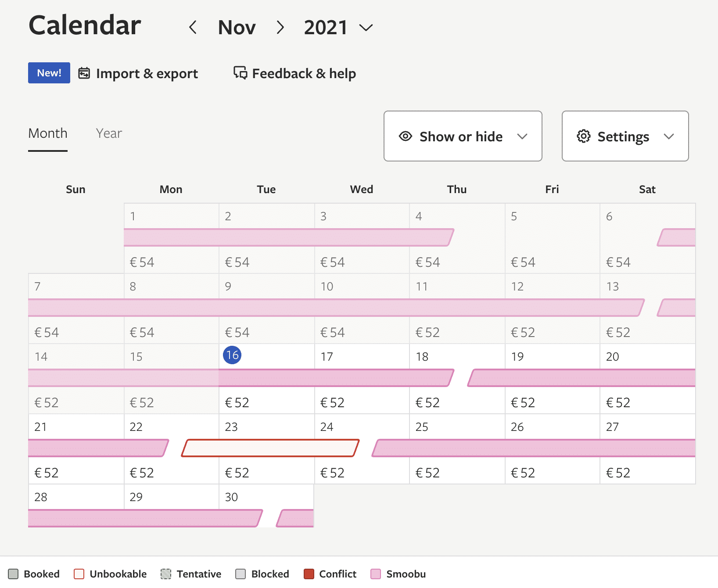Click the €52 price on Nov 27
The width and height of the screenshot is (718, 588).
tap(618, 473)
